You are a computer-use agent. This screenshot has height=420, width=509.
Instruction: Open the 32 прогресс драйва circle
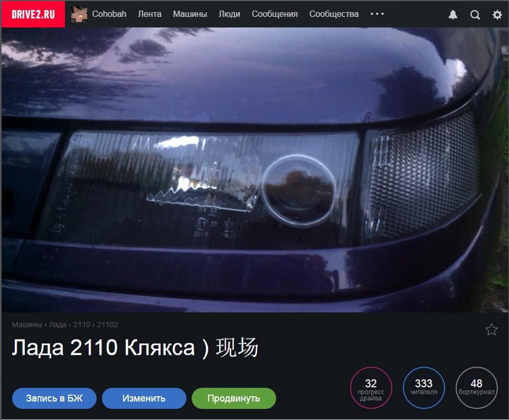coord(371,388)
